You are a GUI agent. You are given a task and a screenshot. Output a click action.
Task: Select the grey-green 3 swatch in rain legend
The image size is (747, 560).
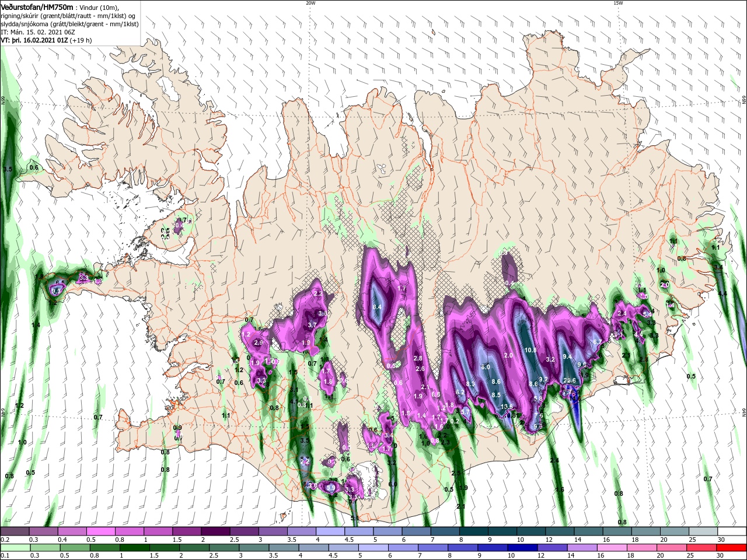click(x=253, y=547)
